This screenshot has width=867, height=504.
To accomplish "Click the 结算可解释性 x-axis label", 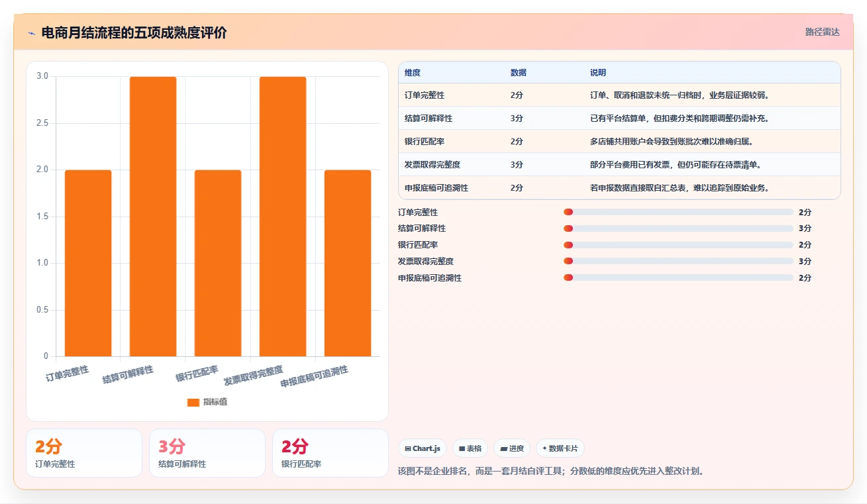I will (x=128, y=375).
